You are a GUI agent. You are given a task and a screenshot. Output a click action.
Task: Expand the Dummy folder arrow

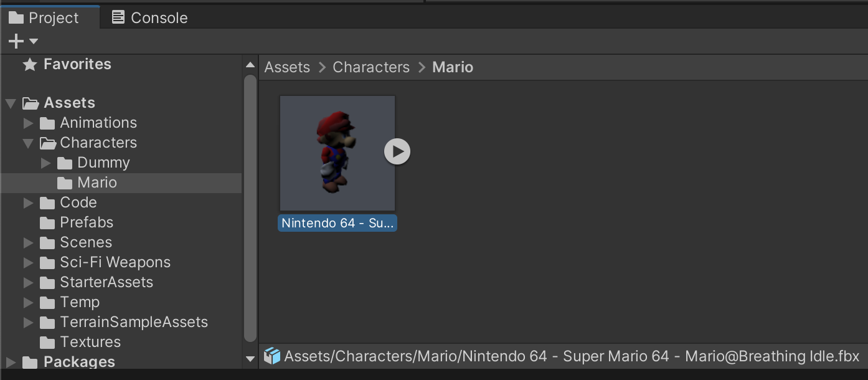click(x=45, y=163)
